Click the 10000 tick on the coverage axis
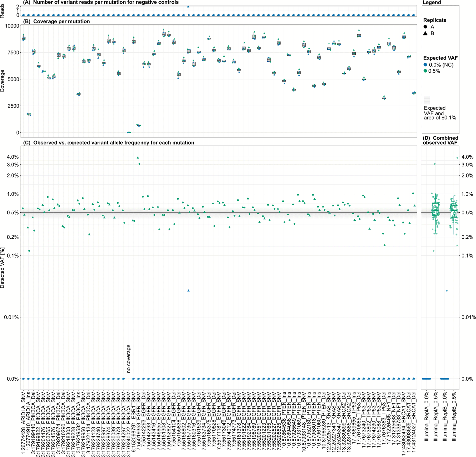 [x=12, y=26]
